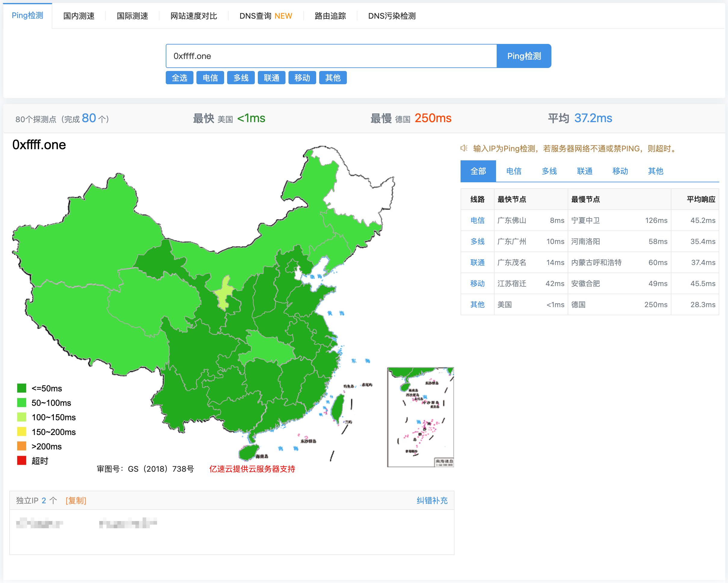Image resolution: width=728 pixels, height=583 pixels.
Task: Select the 电信 tab above results table
Action: coord(514,171)
